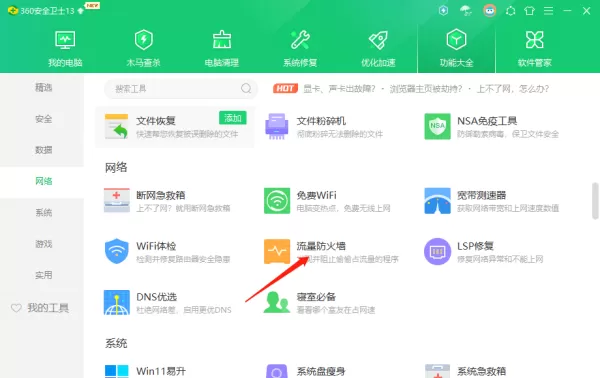Click the hexagon shield title bar icon
Image resolution: width=600 pixels, height=378 pixels.
pos(443,10)
